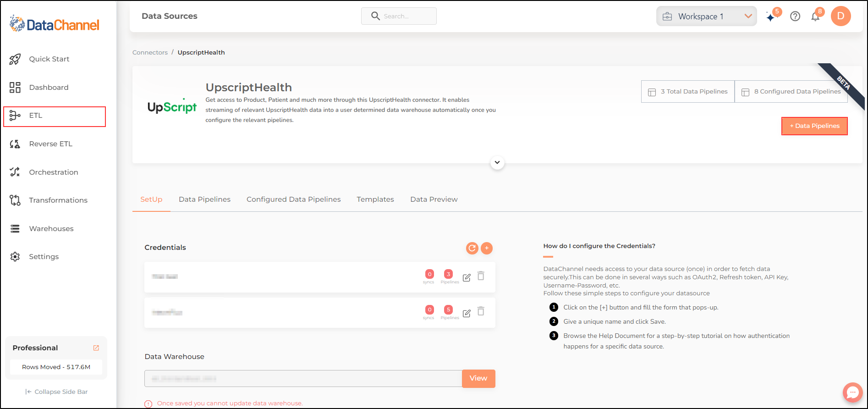Image resolution: width=868 pixels, height=409 pixels.
Task: Click the UpScript connector logo
Action: point(172,106)
